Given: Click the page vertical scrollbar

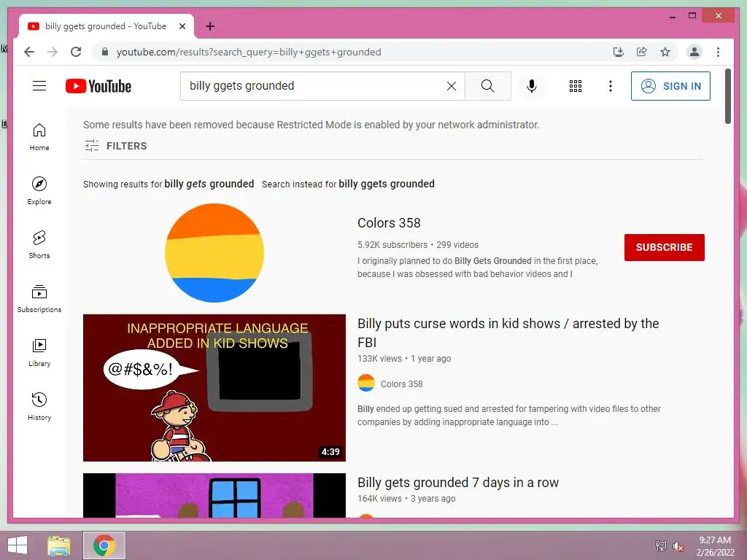Looking at the screenshot, I should [x=728, y=96].
